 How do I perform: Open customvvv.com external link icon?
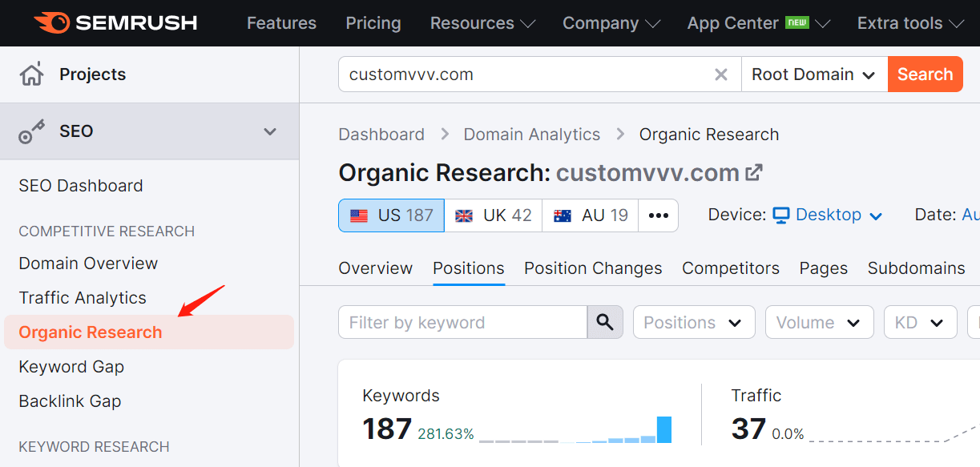coord(754,172)
